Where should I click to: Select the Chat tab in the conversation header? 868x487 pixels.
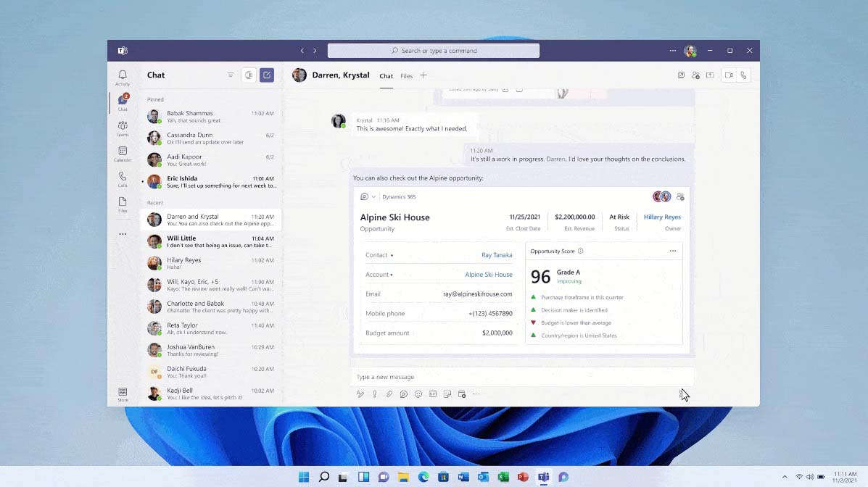pyautogui.click(x=386, y=75)
